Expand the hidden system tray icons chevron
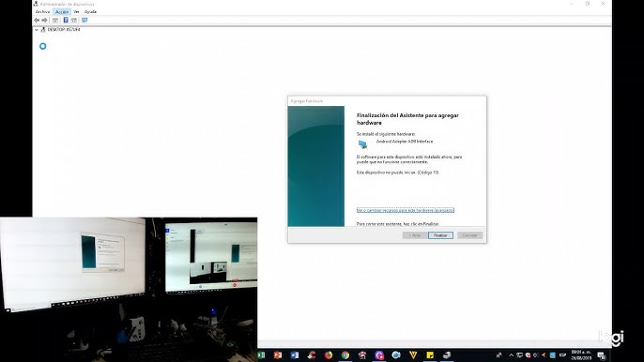 pyautogui.click(x=512, y=355)
